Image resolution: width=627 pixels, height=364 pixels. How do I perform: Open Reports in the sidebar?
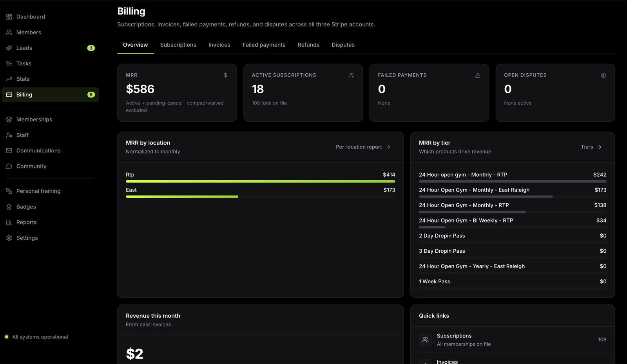point(50,222)
